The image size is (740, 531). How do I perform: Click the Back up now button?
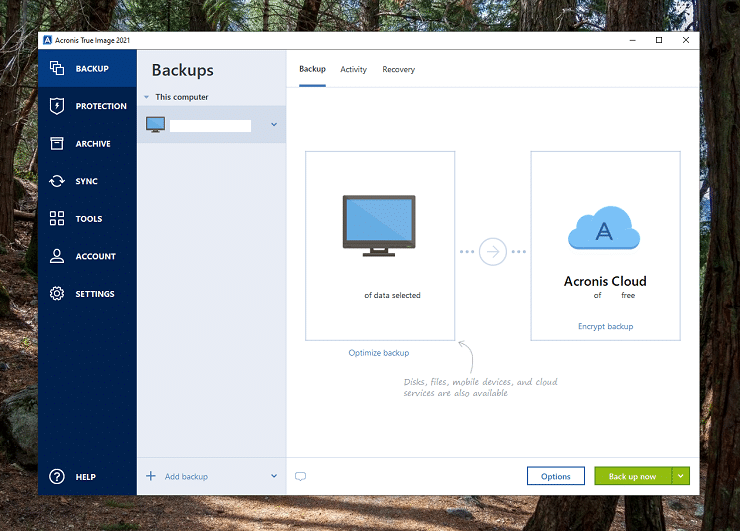pyautogui.click(x=632, y=476)
